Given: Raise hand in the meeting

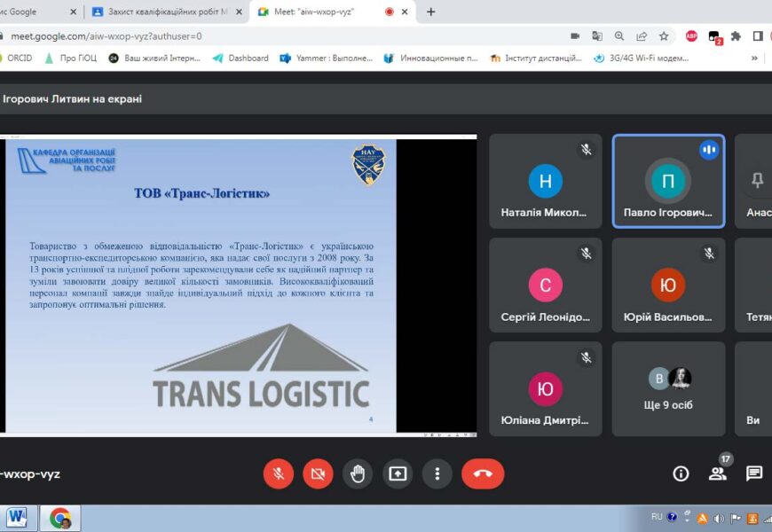Looking at the screenshot, I should [x=358, y=473].
